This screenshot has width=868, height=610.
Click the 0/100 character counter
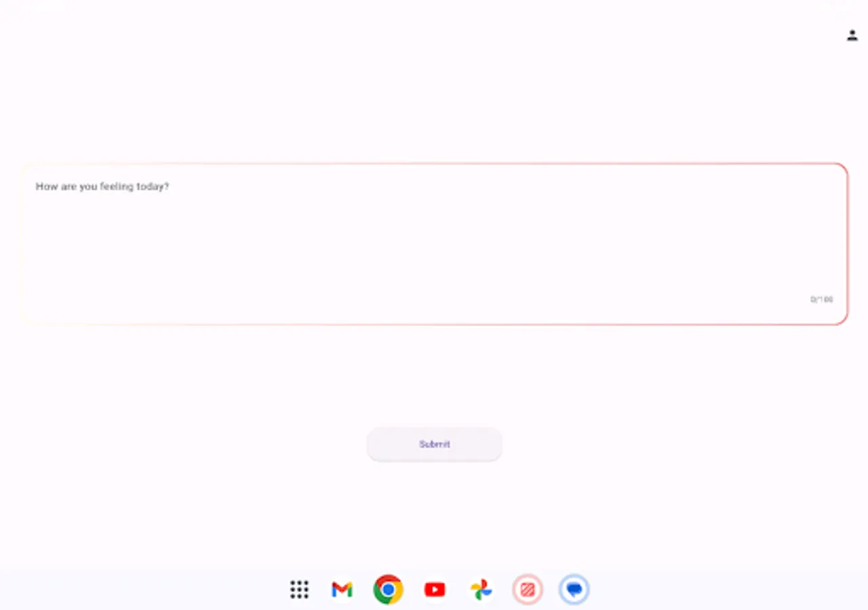pos(821,298)
